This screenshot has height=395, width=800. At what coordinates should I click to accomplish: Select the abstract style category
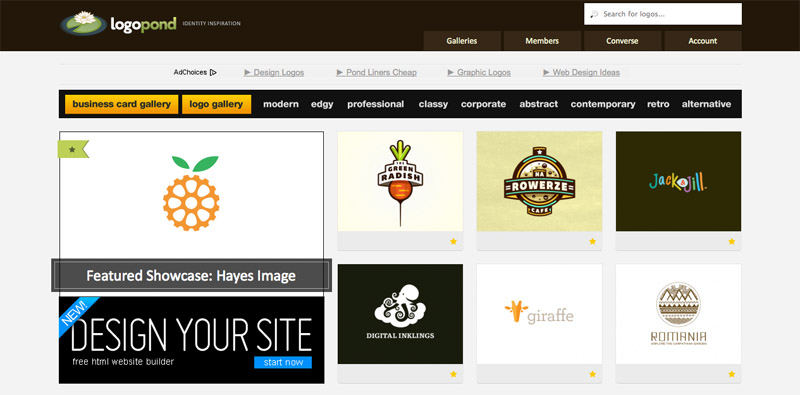(539, 104)
